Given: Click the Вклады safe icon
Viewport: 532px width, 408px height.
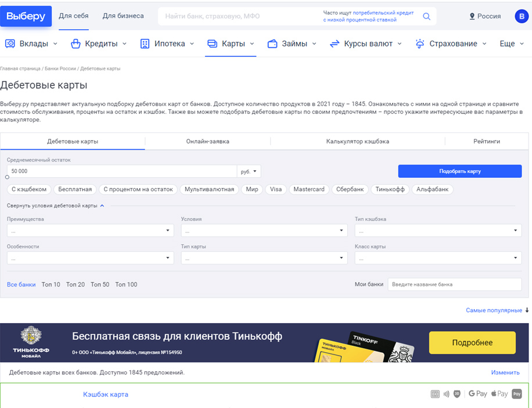Looking at the screenshot, I should point(10,44).
